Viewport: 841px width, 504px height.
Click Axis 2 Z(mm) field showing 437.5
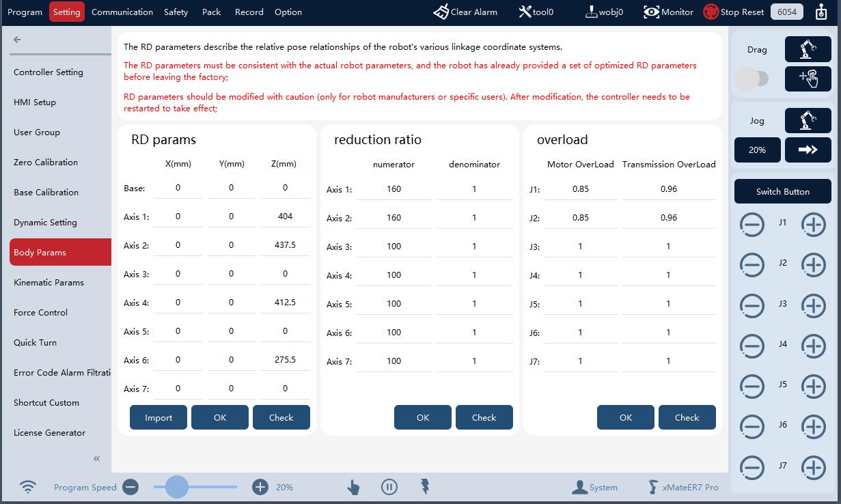(286, 245)
